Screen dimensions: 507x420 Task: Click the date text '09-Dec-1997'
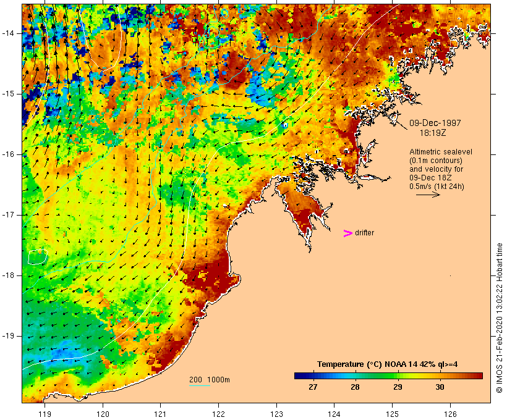click(435, 123)
